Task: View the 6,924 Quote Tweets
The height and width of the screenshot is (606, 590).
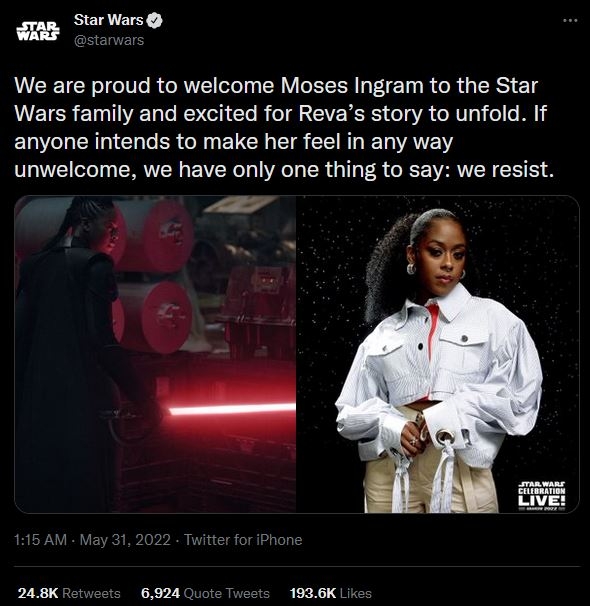Action: click(205, 593)
